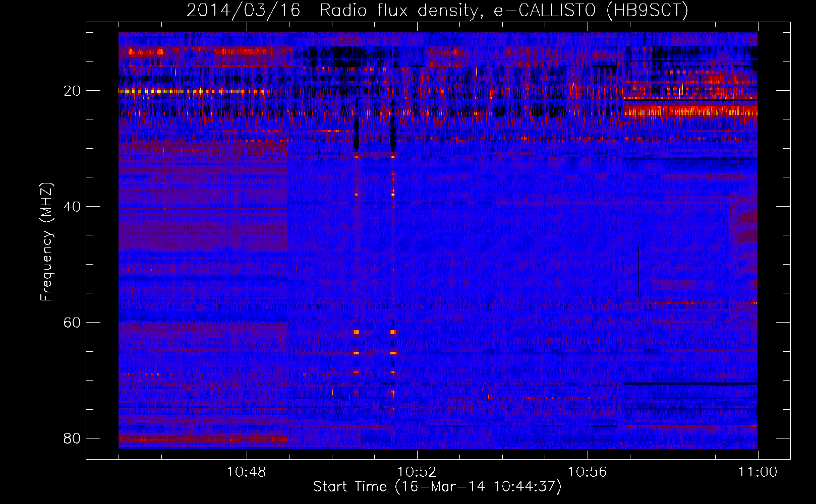
Task: Click the "10:48" time tick label
Action: click(x=246, y=472)
